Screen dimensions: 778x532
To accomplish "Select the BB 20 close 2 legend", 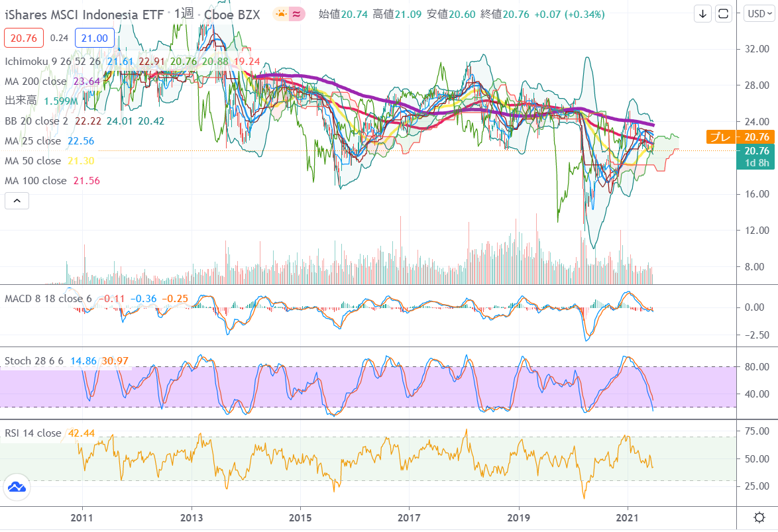I will (36, 121).
